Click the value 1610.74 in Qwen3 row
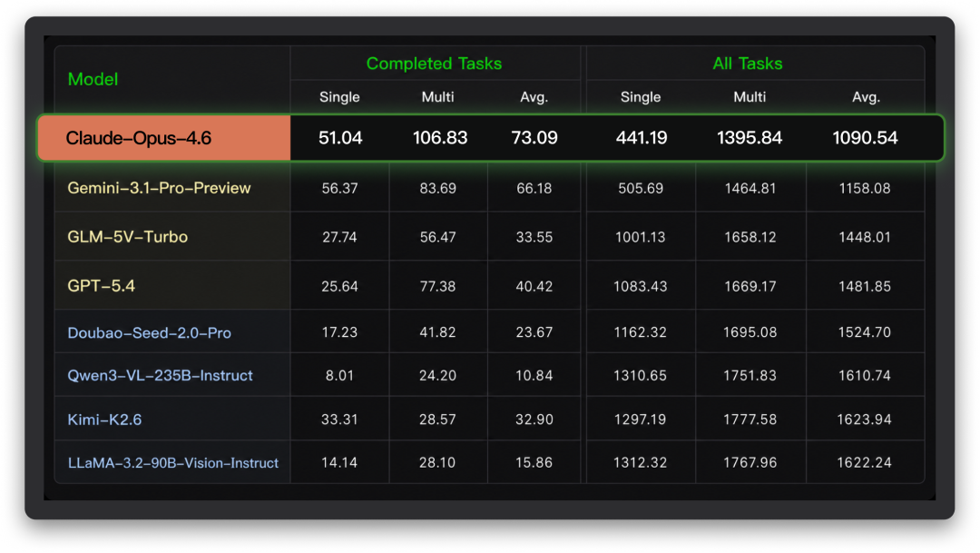This screenshot has width=980, height=553. coord(865,375)
